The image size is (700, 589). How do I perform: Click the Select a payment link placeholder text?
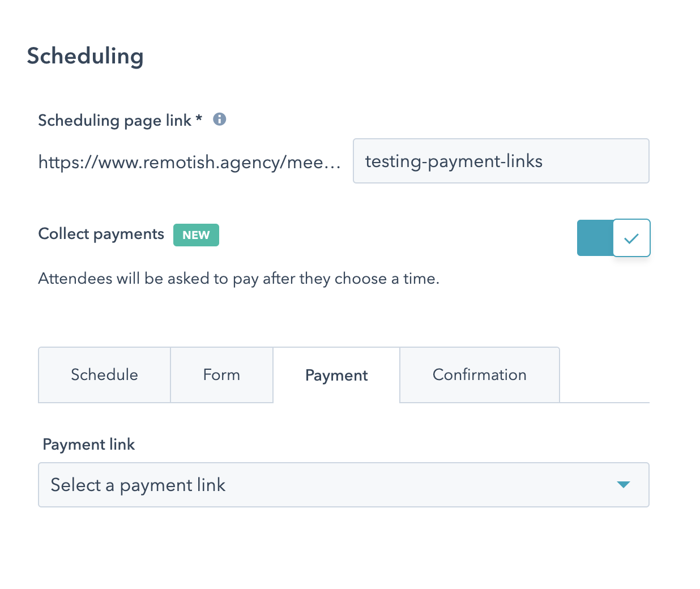coord(138,485)
